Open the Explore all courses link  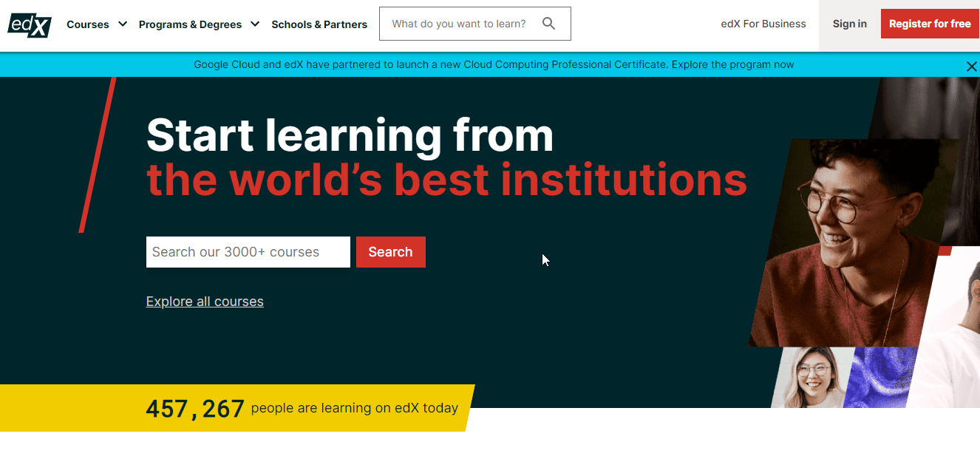click(x=205, y=302)
